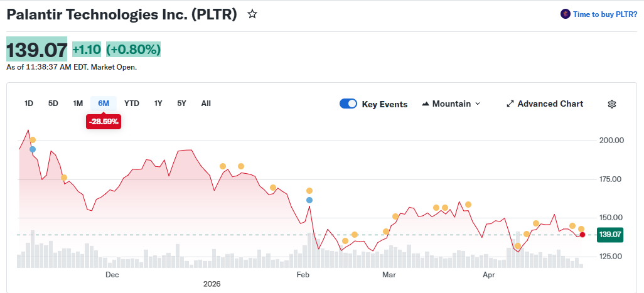Viewport: 644px width, 293px height.
Task: Select the YTD range
Action: click(132, 104)
